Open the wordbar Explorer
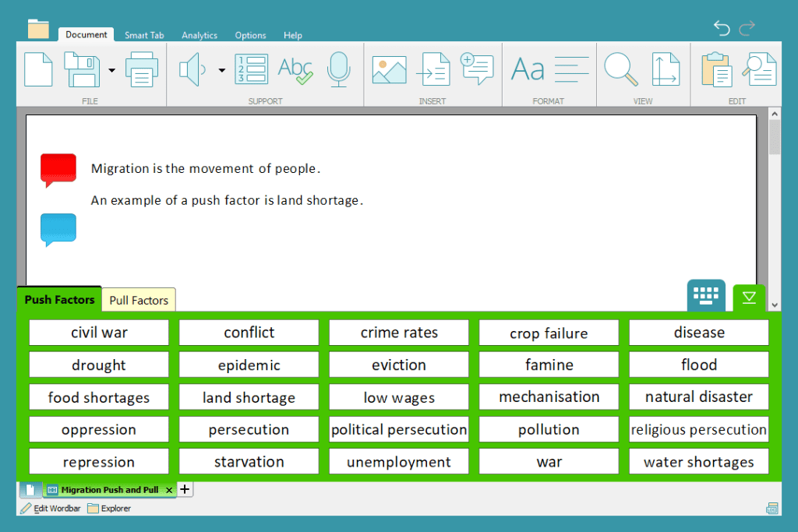Screen dimensions: 798x532 109,508
